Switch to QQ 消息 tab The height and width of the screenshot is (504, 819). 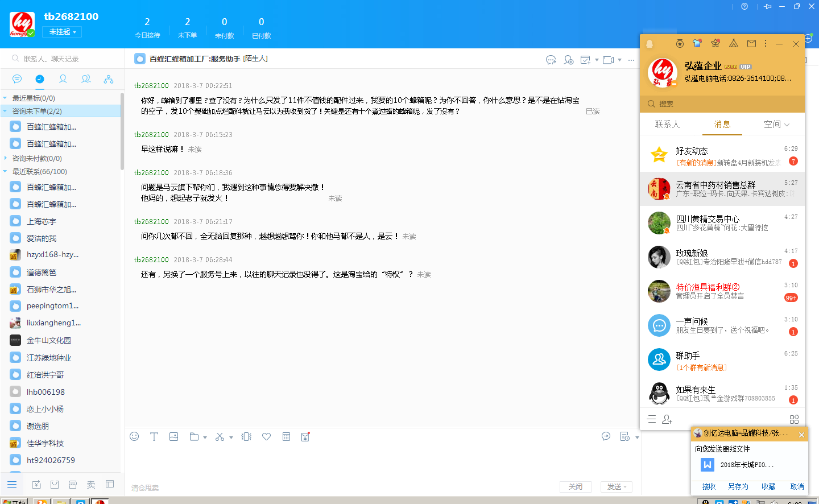(722, 124)
